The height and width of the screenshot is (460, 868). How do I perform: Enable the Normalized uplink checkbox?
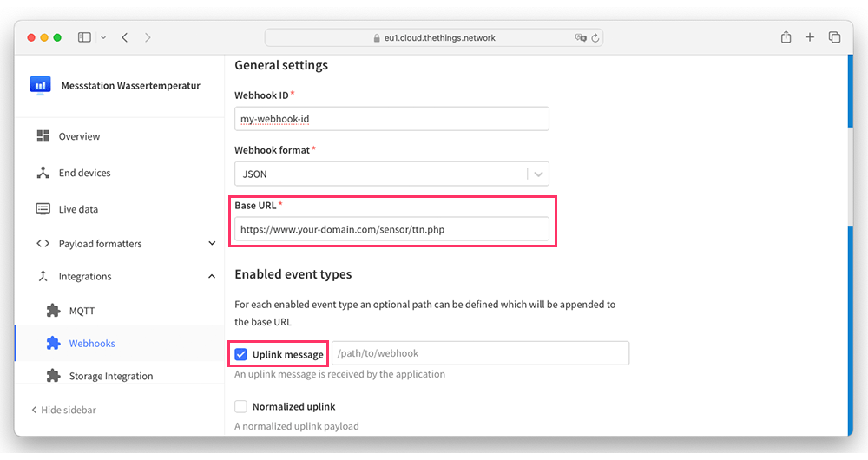click(240, 406)
